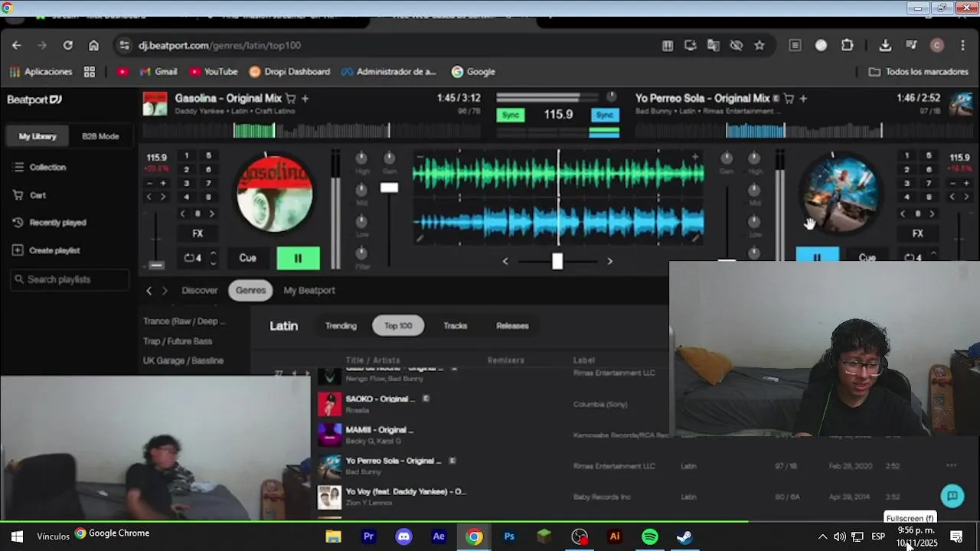This screenshot has height=551, width=980.
Task: Trigger hot cue pad 5 on left deck
Action: (208, 156)
